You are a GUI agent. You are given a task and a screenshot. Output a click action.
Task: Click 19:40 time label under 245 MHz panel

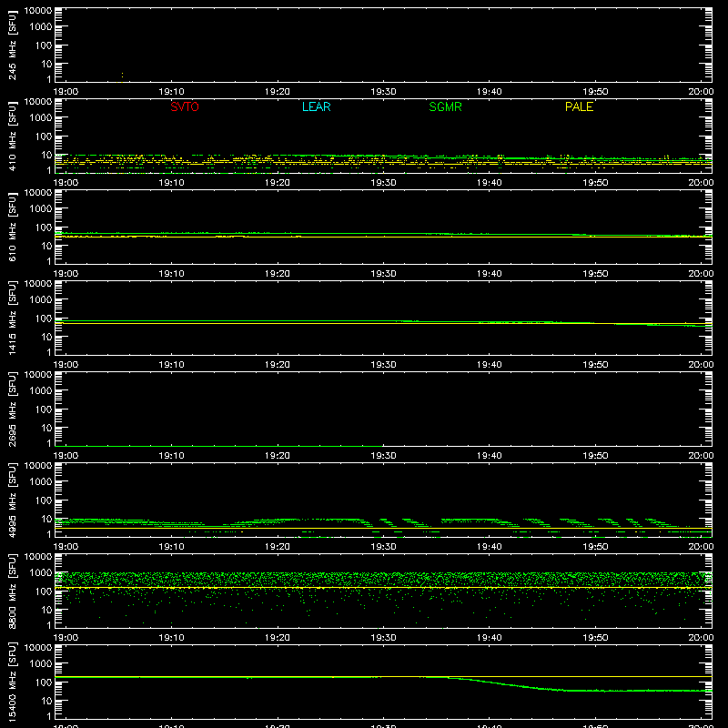pyautogui.click(x=490, y=92)
